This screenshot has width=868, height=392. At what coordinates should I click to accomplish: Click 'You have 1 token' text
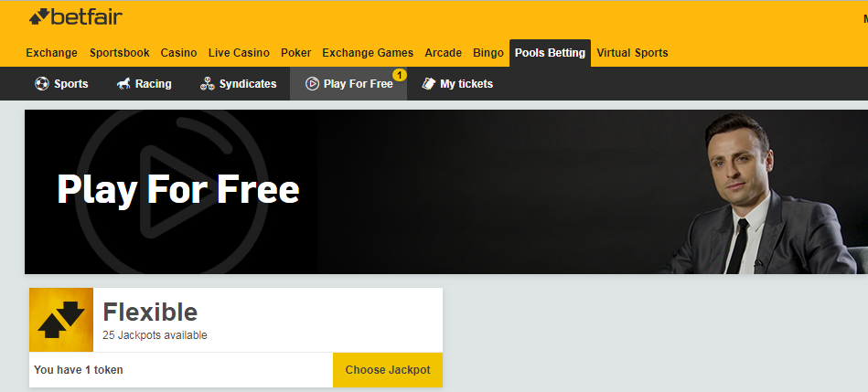[x=79, y=370]
